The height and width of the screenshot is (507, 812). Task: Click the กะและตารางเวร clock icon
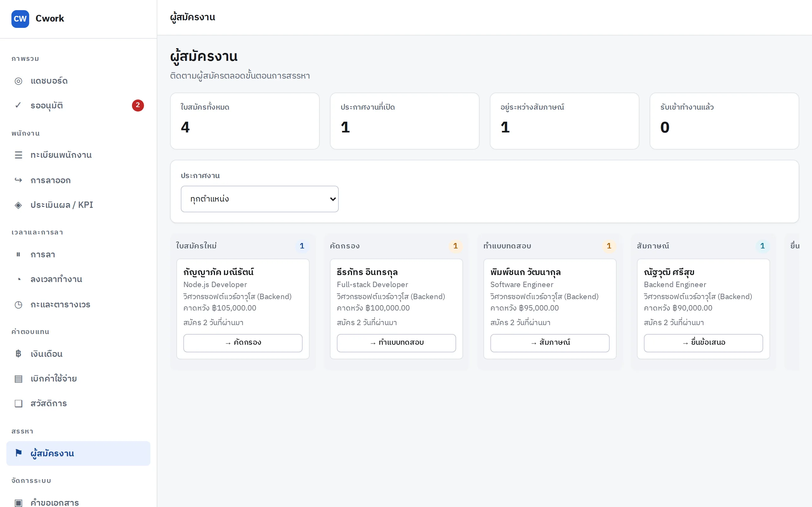[x=18, y=305]
